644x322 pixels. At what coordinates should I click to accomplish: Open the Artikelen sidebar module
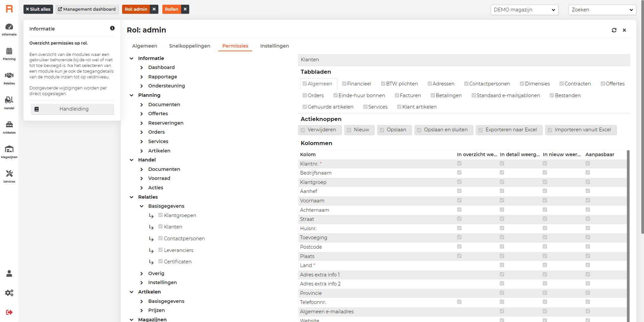9,127
